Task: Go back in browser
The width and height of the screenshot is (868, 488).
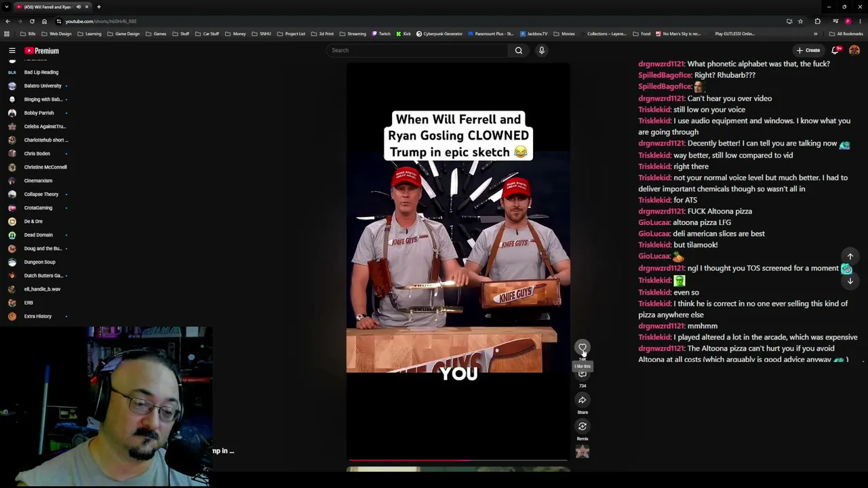Action: click(x=7, y=21)
